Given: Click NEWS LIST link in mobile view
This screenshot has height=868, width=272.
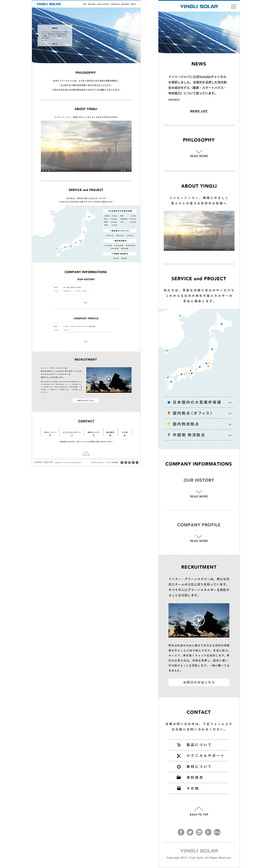Looking at the screenshot, I should tap(199, 111).
